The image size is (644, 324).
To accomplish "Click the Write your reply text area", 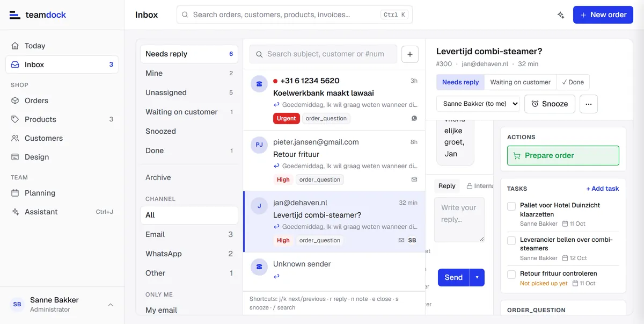I will tap(459, 220).
